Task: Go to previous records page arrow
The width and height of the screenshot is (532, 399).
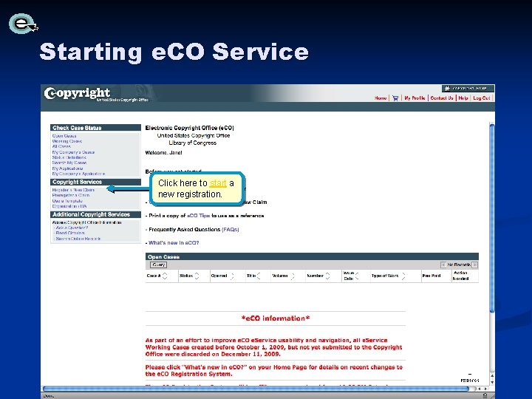Action: 443,265
